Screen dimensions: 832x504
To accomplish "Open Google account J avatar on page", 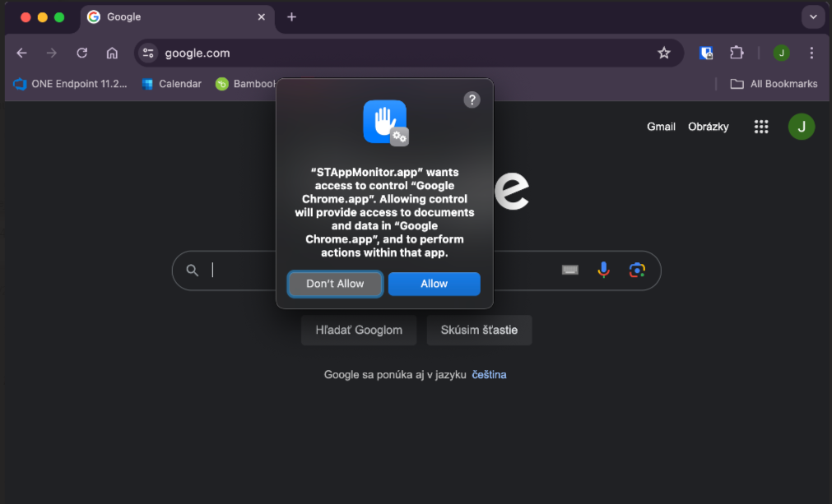I will pos(802,127).
